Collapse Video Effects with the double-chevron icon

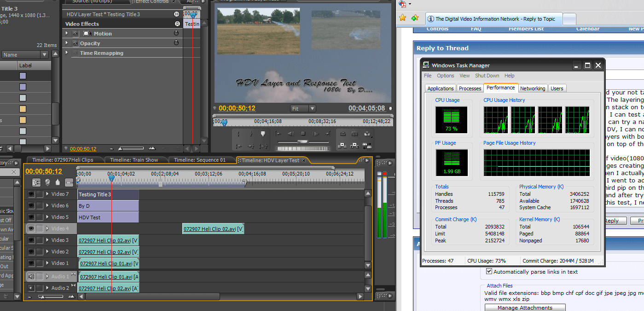(x=177, y=23)
